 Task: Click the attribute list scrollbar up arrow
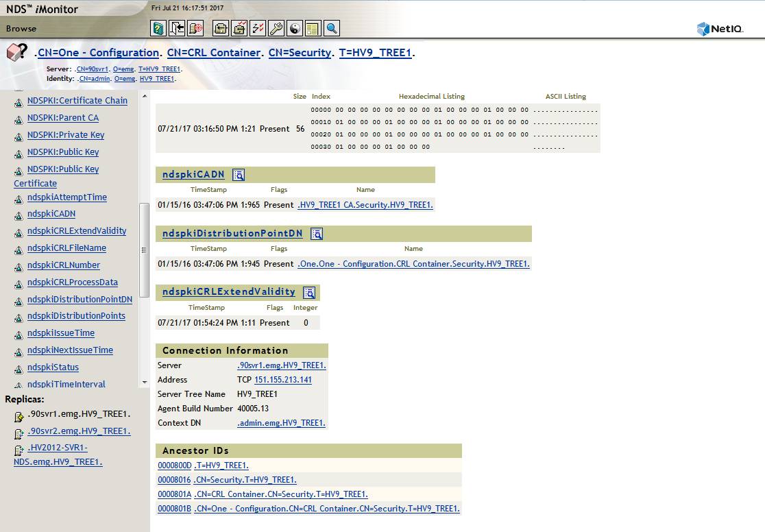click(x=145, y=96)
